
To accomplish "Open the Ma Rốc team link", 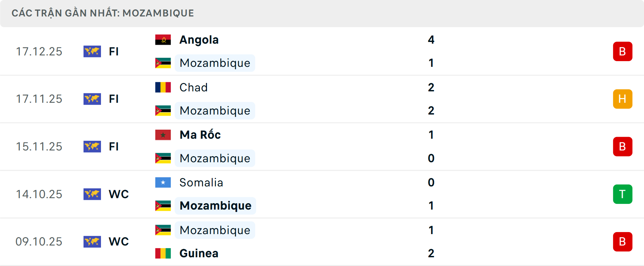I will tap(200, 135).
